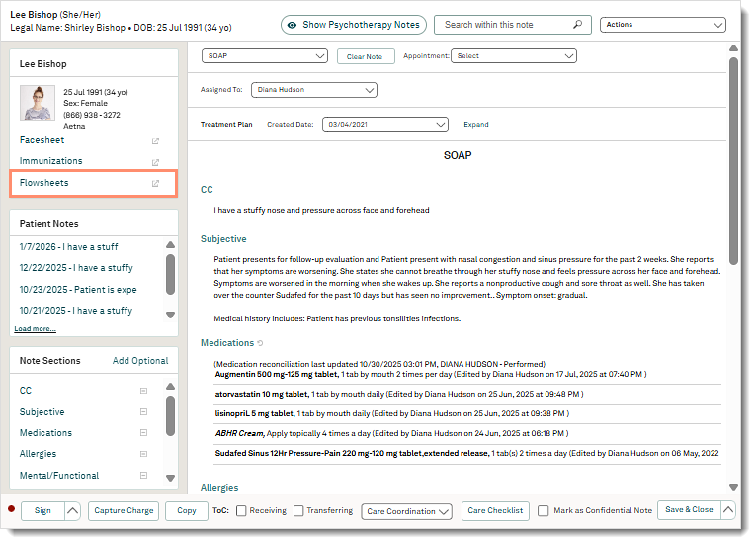756x544 pixels.
Task: Click Show Psychotherapy Notes button
Action: 354,25
